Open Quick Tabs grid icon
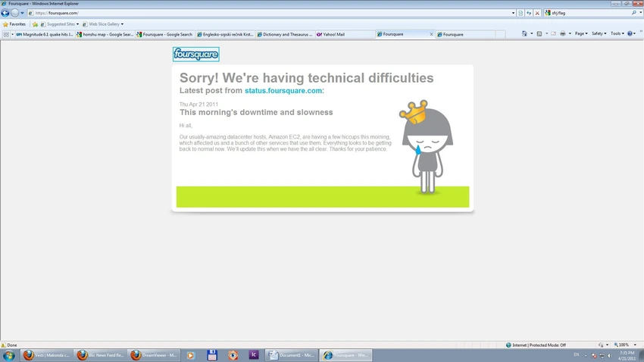 click(x=6, y=35)
